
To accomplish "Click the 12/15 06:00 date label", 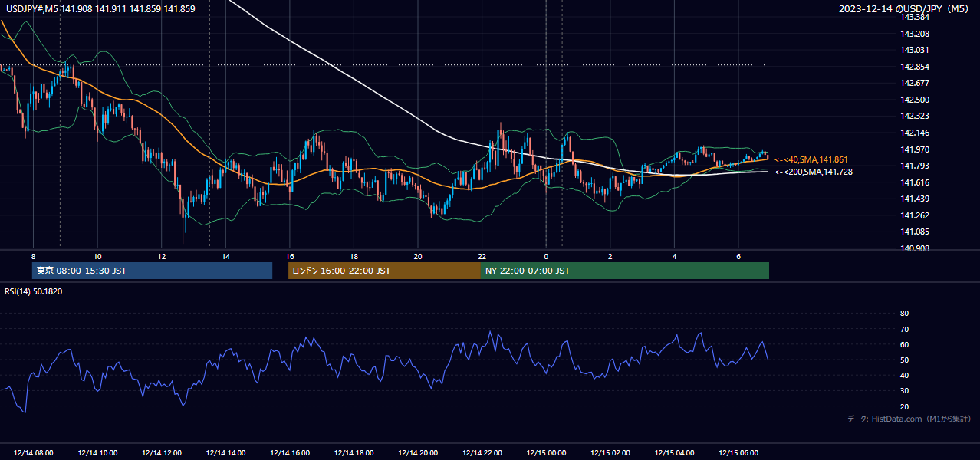I will (738, 453).
